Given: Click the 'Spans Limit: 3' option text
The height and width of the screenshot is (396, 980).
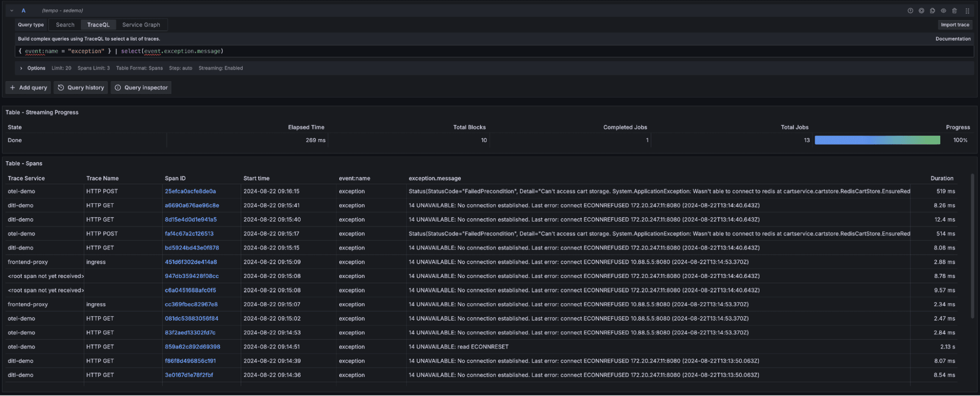Looking at the screenshot, I should tap(94, 68).
